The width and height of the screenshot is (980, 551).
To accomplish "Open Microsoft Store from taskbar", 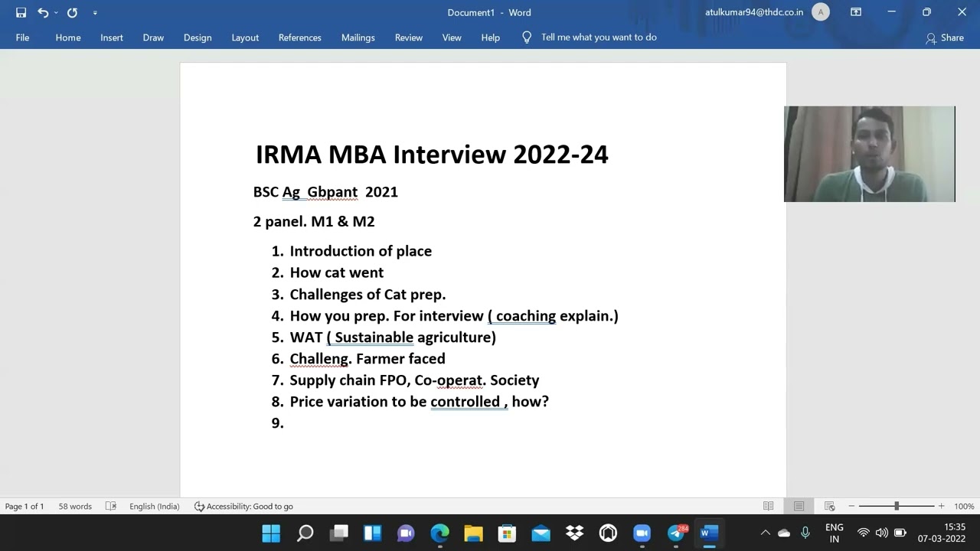I will [507, 533].
